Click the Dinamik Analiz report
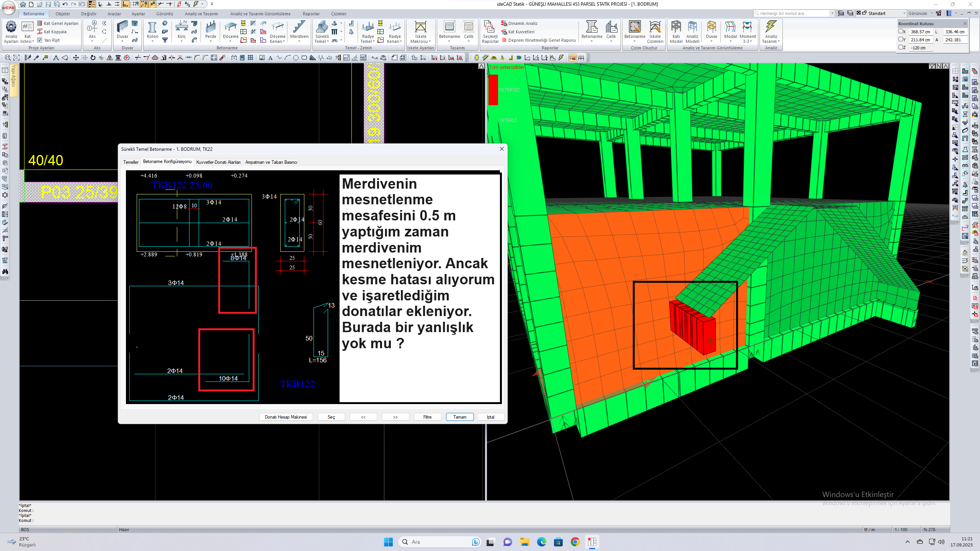The width and height of the screenshot is (980, 551). [519, 23]
